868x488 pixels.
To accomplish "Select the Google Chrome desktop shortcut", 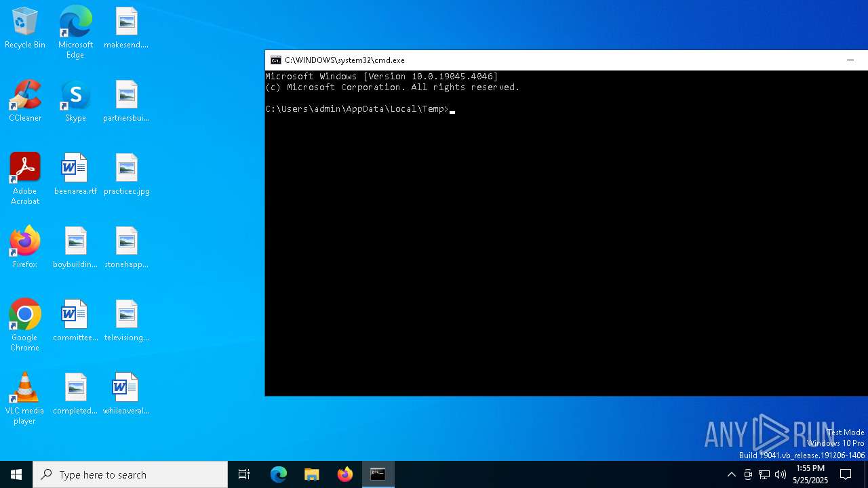I will point(25,325).
